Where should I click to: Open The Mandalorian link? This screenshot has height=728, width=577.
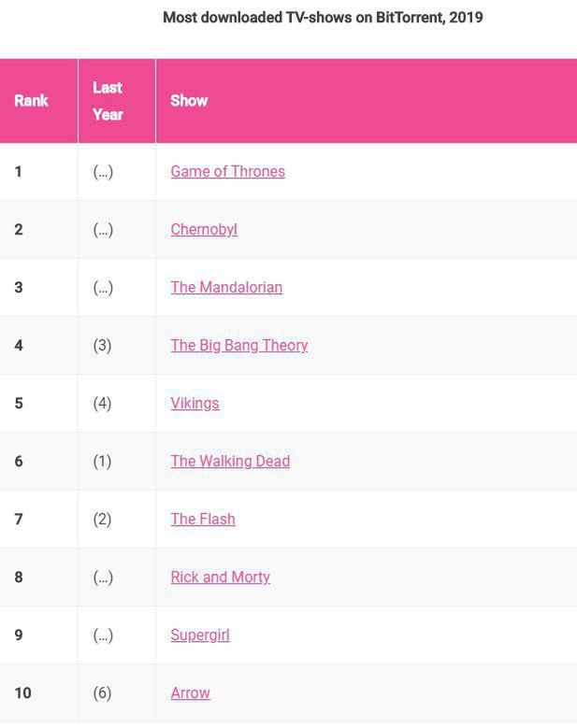click(226, 288)
